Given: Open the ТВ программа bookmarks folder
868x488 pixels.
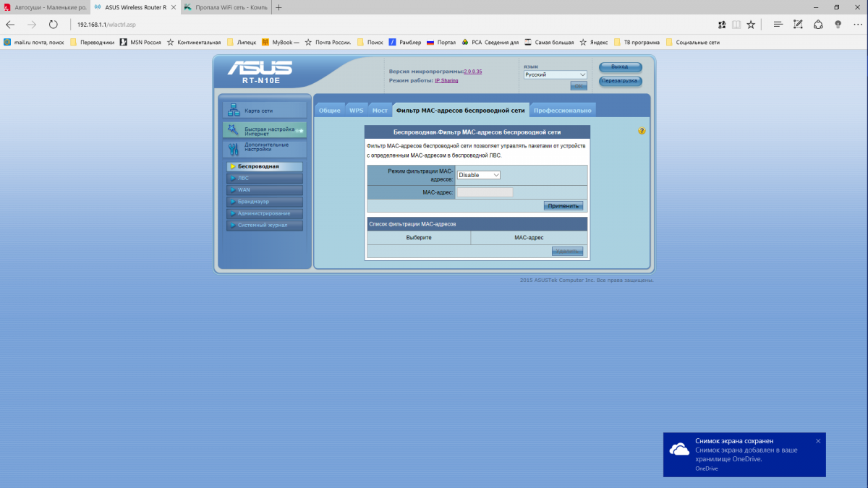Looking at the screenshot, I should 637,42.
